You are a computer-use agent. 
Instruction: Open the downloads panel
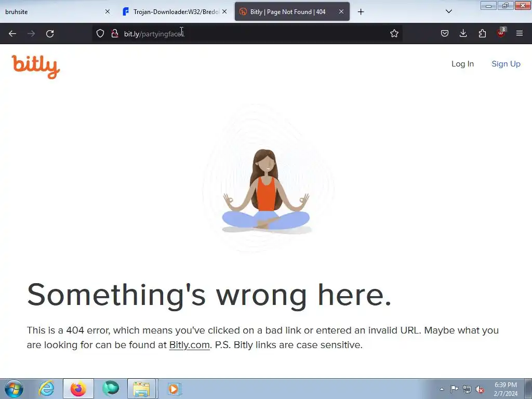click(463, 33)
